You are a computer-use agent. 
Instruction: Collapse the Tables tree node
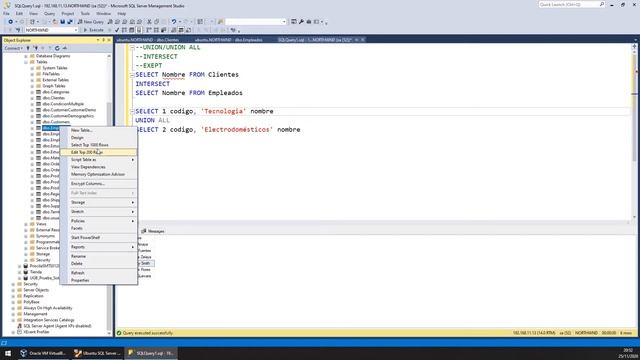pos(26,62)
